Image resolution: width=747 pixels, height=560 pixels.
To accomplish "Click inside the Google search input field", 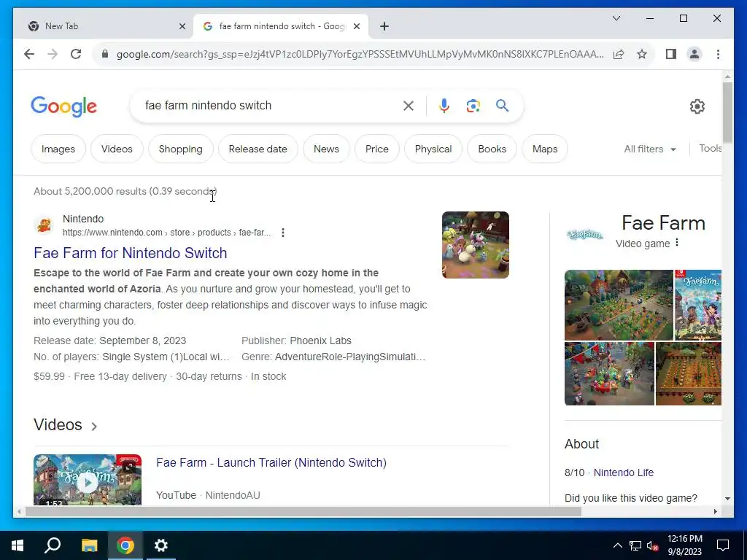I will [269, 106].
